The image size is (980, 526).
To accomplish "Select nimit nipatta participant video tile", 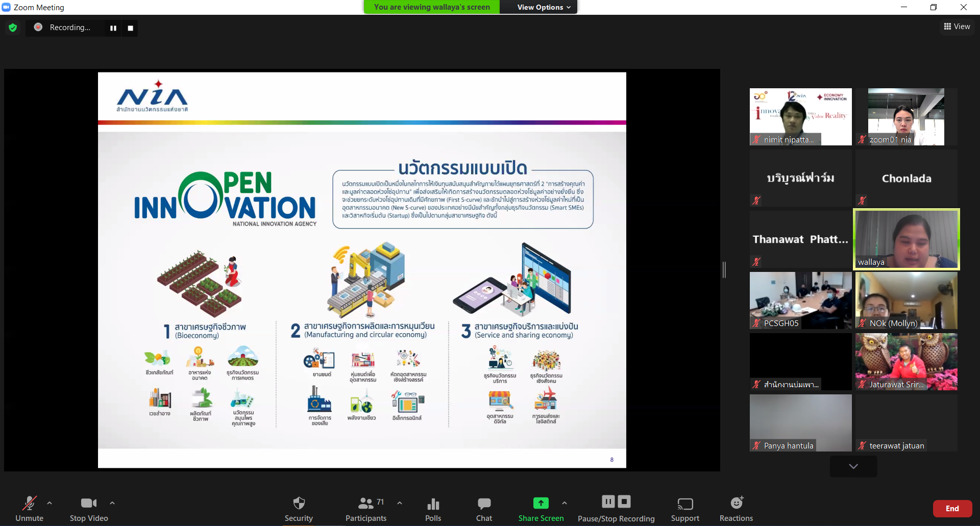I will click(800, 117).
